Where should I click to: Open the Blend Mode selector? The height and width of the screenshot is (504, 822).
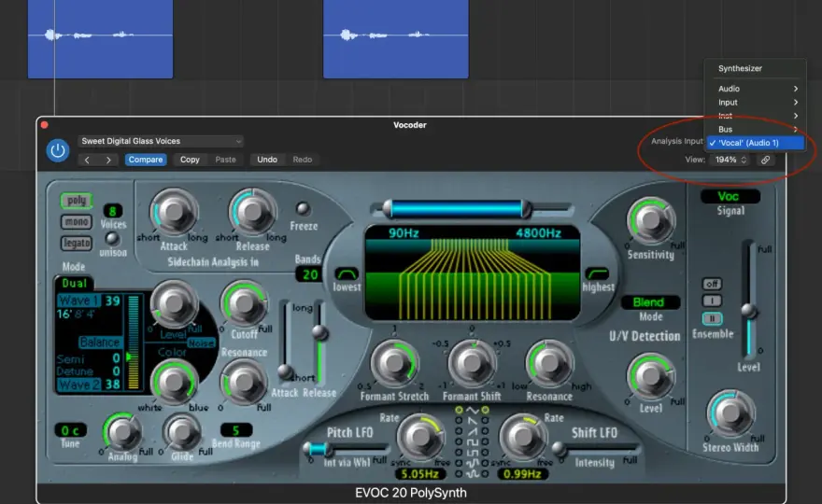(649, 302)
